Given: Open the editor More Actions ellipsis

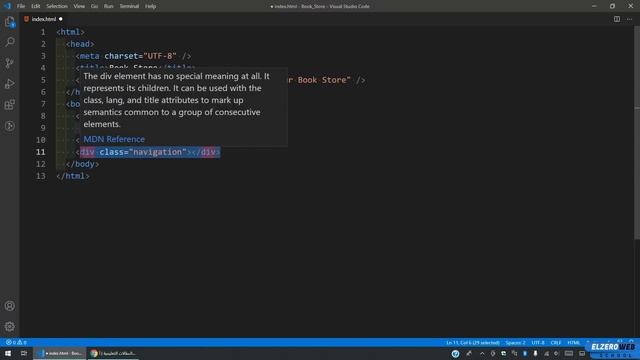Looking at the screenshot, I should click(629, 19).
